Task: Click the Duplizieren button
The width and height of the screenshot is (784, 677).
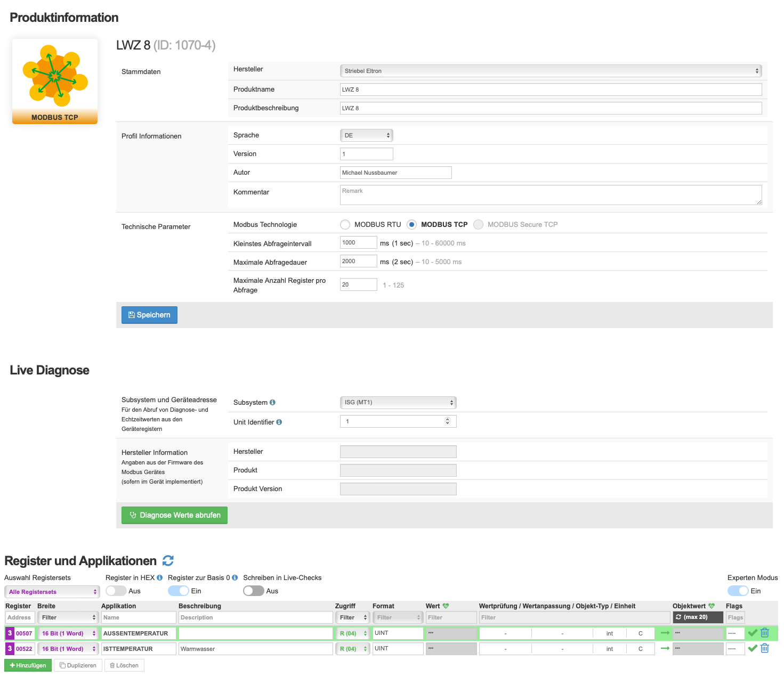Action: point(78,665)
